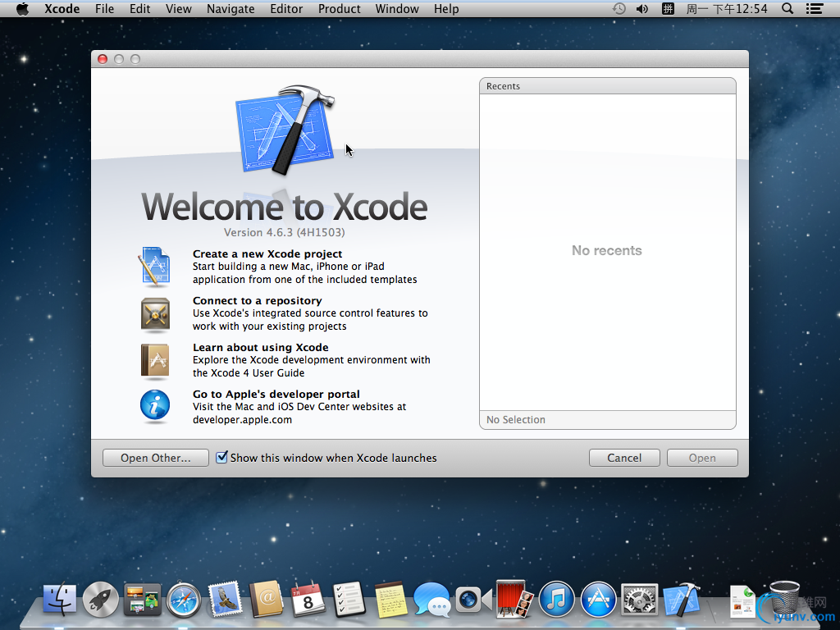Click the Xcode icon in the dock
This screenshot has width=840, height=630.
pyautogui.click(x=682, y=600)
